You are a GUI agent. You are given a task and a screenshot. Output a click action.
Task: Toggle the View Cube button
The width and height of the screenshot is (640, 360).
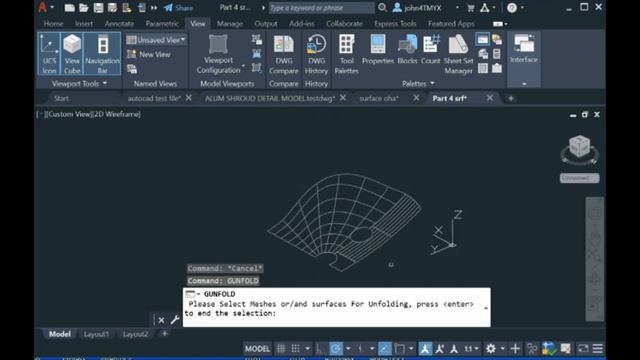click(x=72, y=54)
